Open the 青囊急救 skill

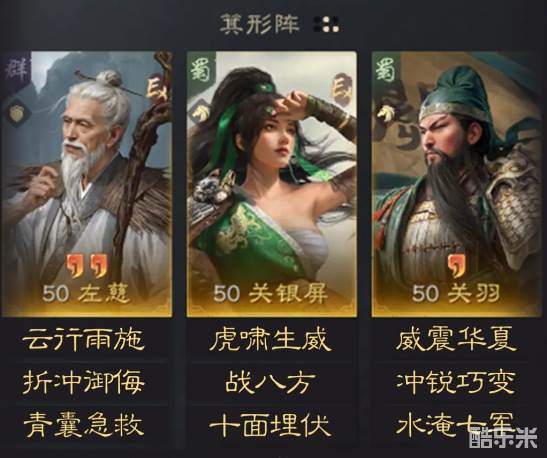click(x=84, y=425)
